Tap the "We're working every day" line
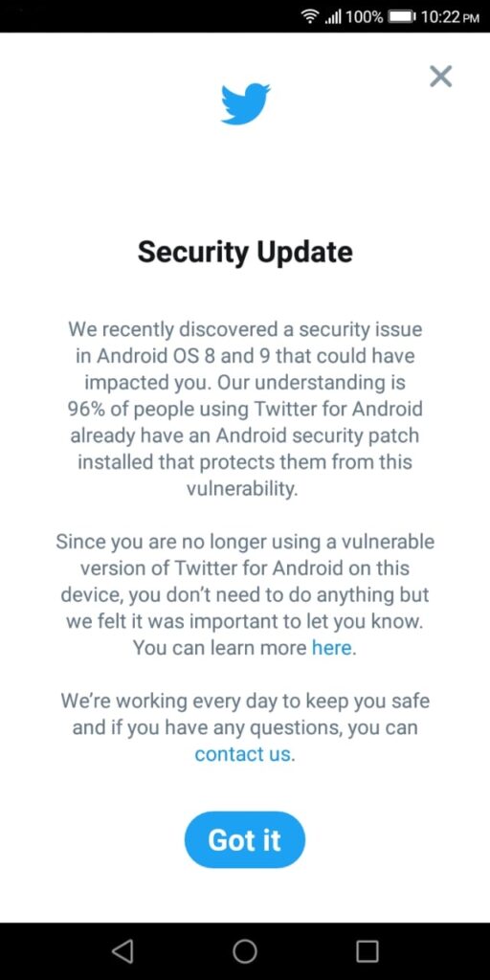Screen dimensions: 490x980 pyautogui.click(x=245, y=701)
